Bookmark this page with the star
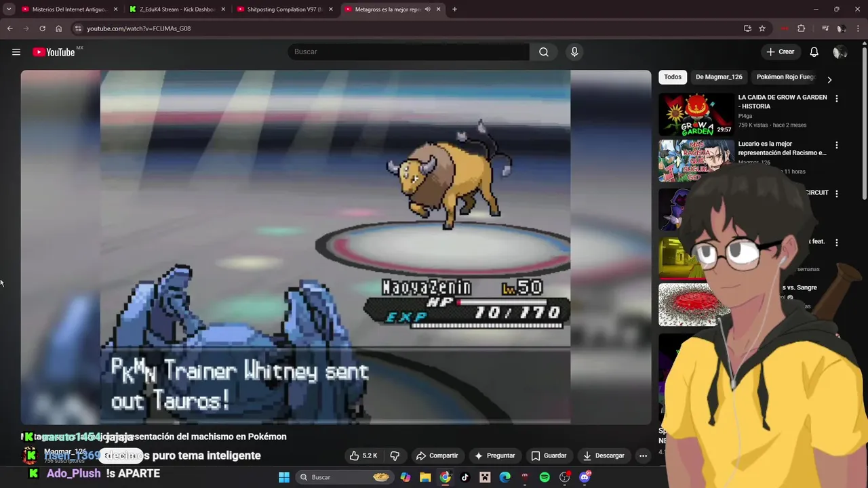 coord(762,28)
